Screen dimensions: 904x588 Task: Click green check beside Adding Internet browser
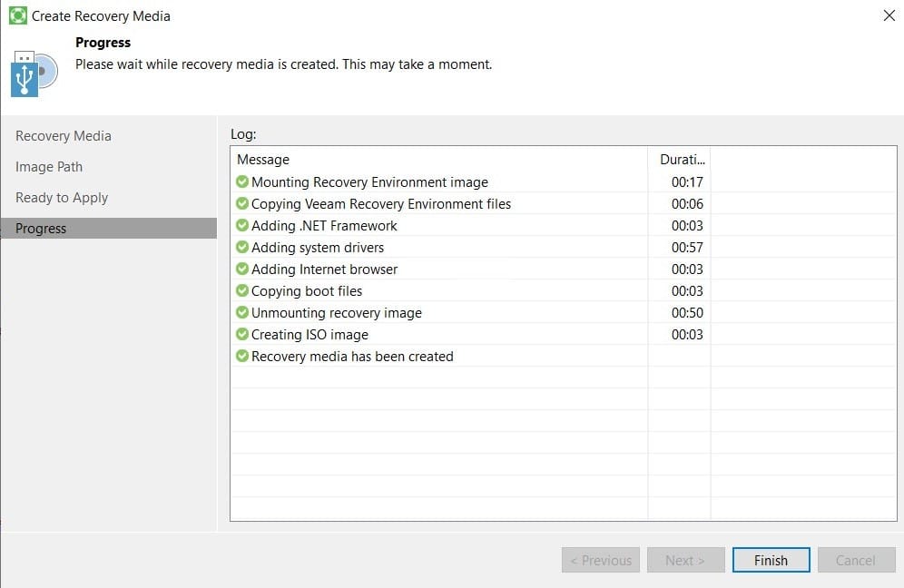click(x=242, y=269)
